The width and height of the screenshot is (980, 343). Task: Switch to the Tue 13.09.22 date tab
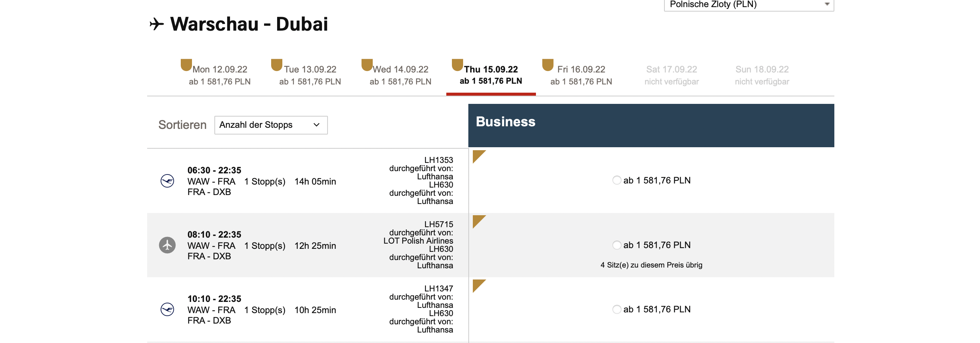(x=310, y=75)
